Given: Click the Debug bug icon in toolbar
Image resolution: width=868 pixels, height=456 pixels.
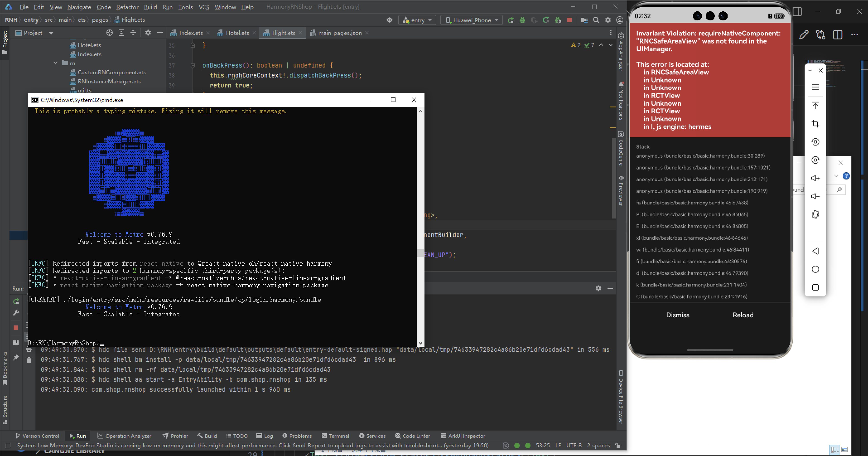Looking at the screenshot, I should click(522, 20).
